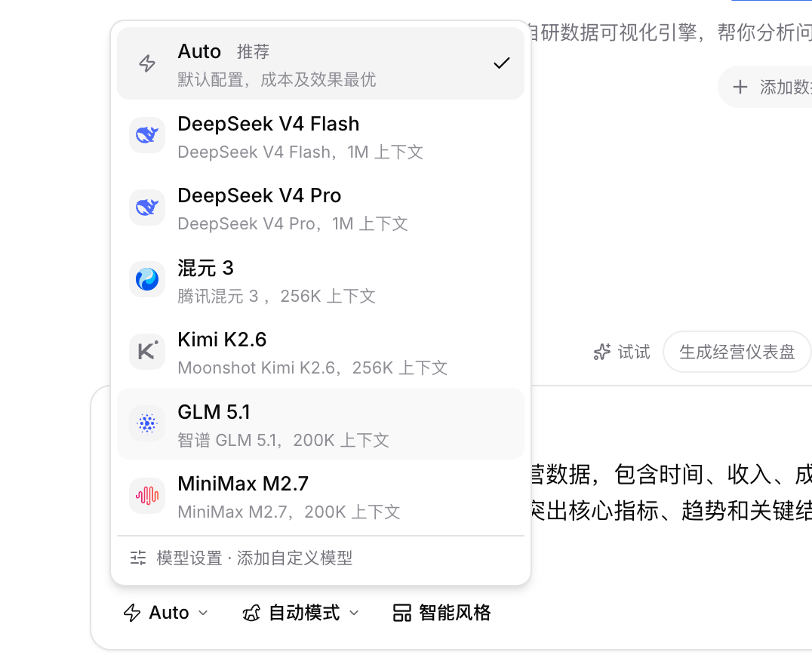Click the text 默认配置，成本及效果最优

(276, 79)
